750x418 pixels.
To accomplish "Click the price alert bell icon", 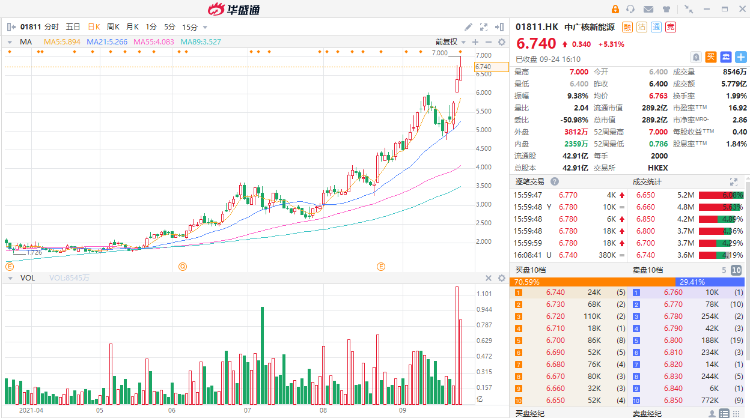I will click(696, 58).
